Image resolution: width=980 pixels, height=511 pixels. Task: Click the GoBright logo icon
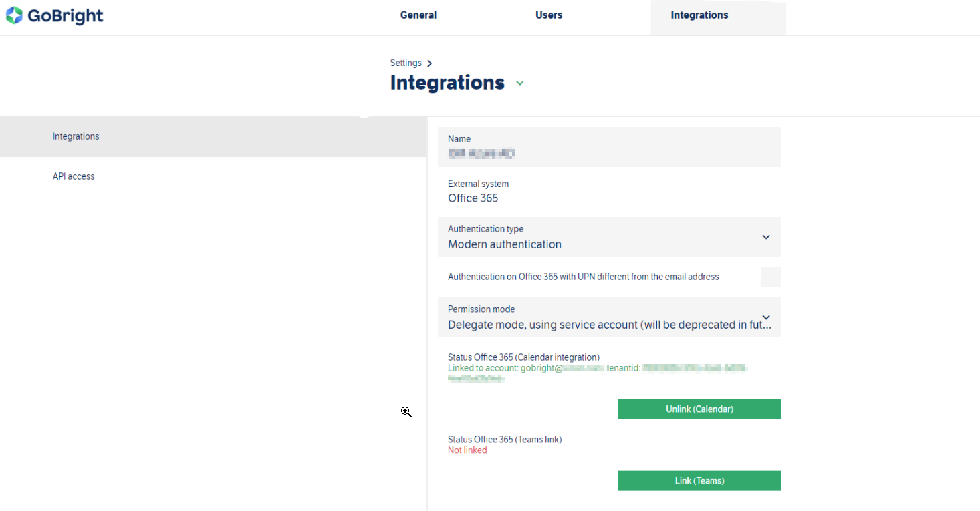[14, 15]
